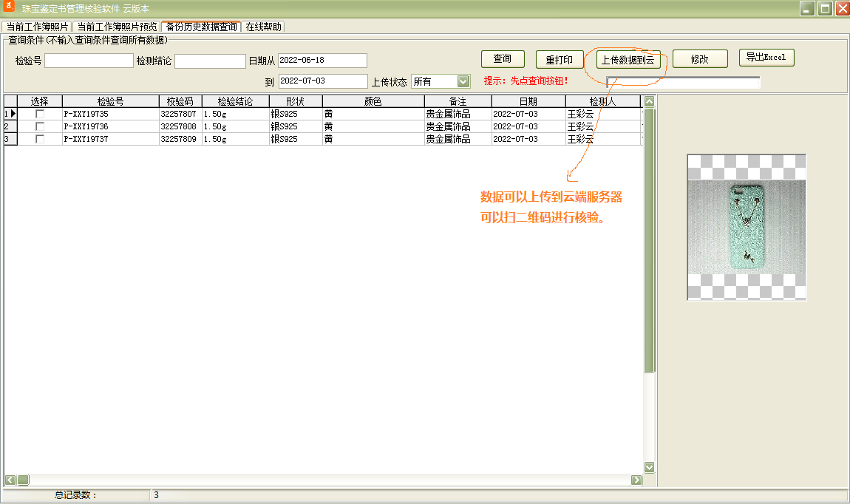Click the horizontal scrollbar right arrow
This screenshot has width=850, height=504.
(636, 480)
